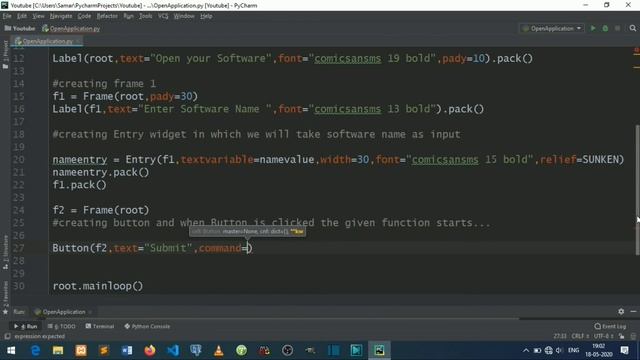The image size is (640, 360).
Task: Open the File menu
Action: pyautogui.click(x=7, y=16)
